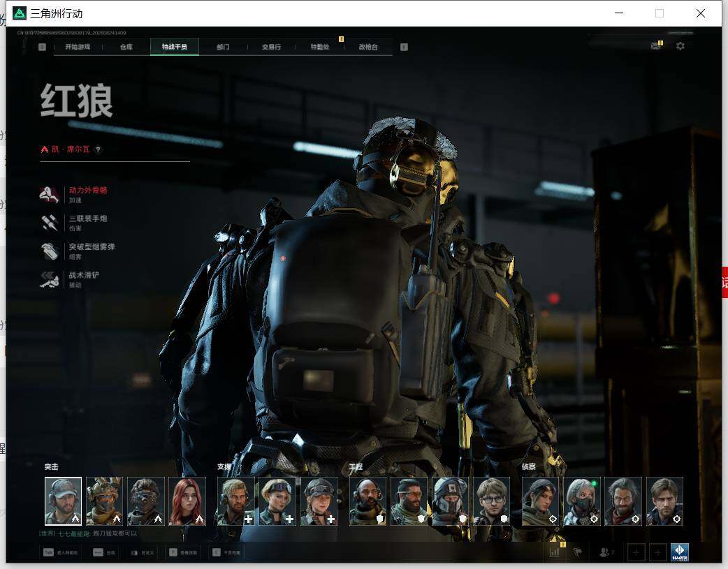This screenshot has height=569, width=728.
Task: Open the mail inbox icon
Action: (657, 45)
